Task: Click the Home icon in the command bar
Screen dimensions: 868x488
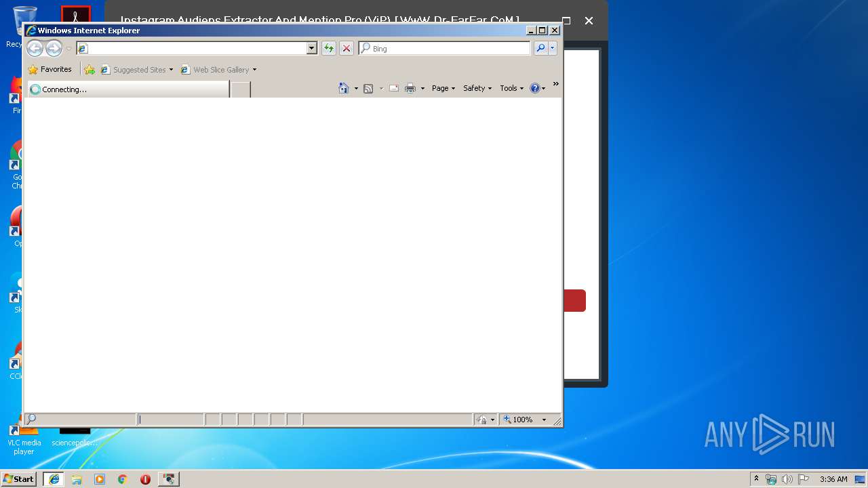Action: coord(344,88)
